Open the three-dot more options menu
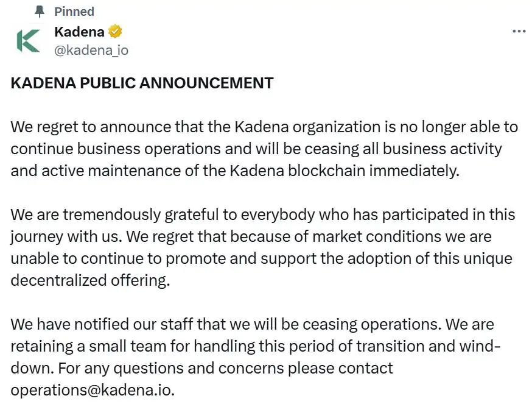Screen dimensions: 532x404 [x=519, y=32]
